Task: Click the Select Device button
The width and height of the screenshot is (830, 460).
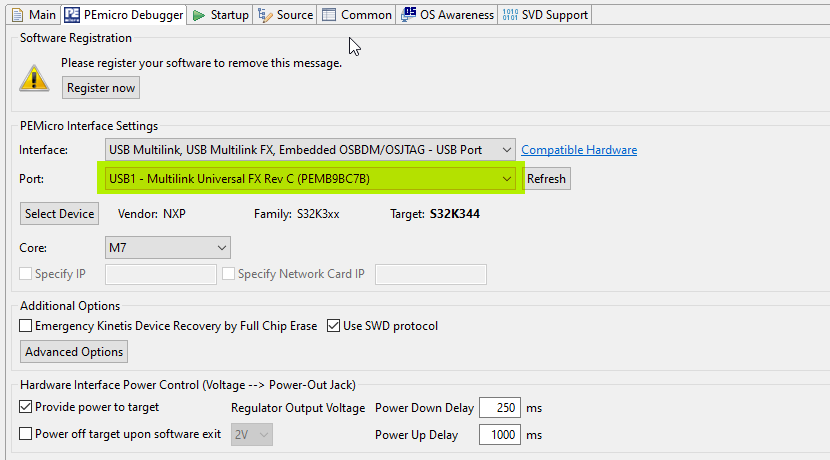Action: (59, 214)
